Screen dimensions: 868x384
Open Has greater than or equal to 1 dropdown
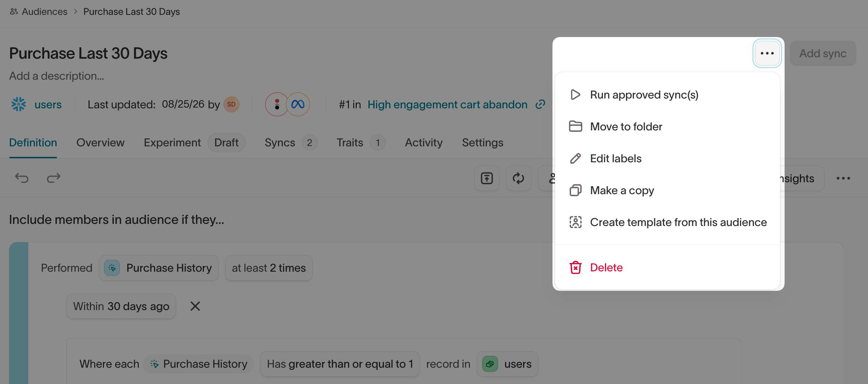pyautogui.click(x=340, y=364)
